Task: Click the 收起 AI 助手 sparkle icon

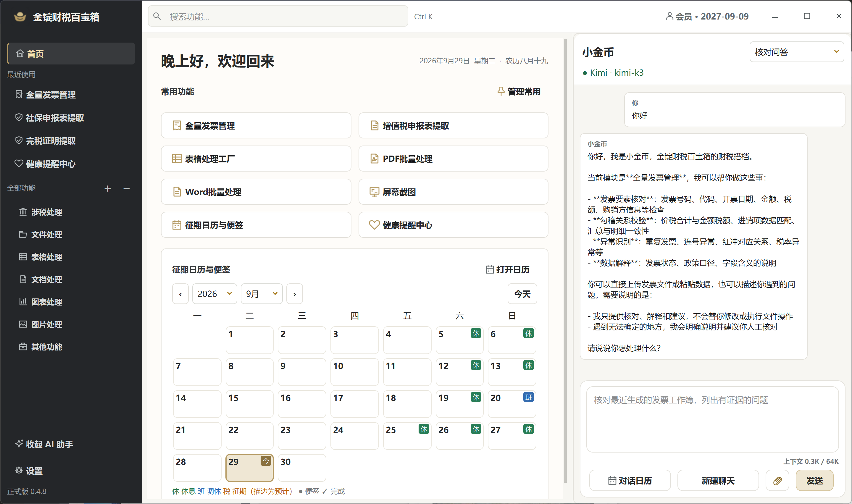Action: (19, 444)
